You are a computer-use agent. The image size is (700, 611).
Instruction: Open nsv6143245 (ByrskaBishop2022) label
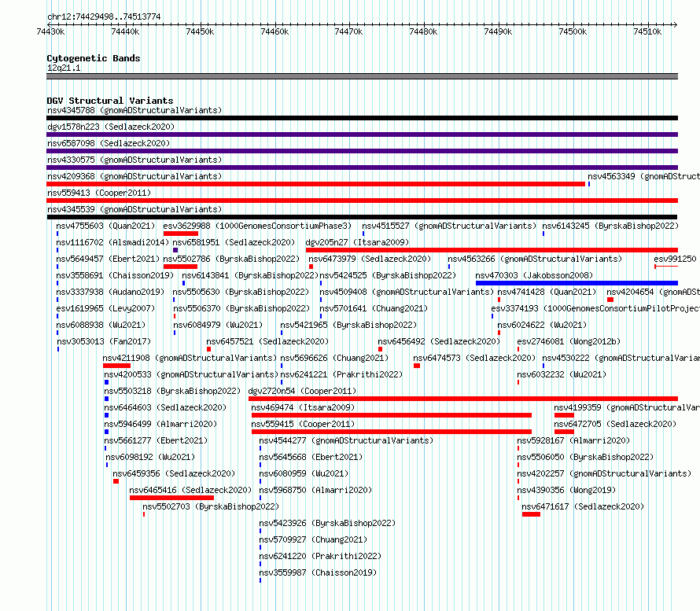(x=610, y=226)
